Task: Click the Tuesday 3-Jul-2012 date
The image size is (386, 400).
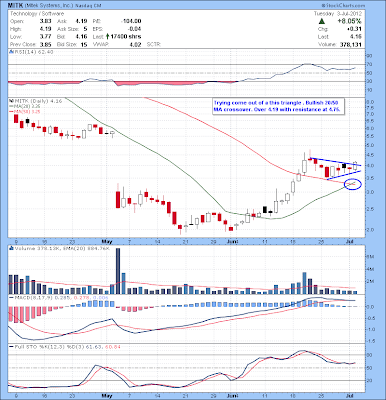Action: (337, 14)
